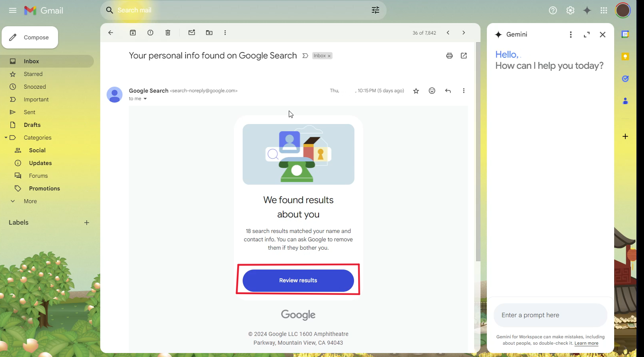
Task: Click Gemini prompt input field
Action: pos(551,315)
